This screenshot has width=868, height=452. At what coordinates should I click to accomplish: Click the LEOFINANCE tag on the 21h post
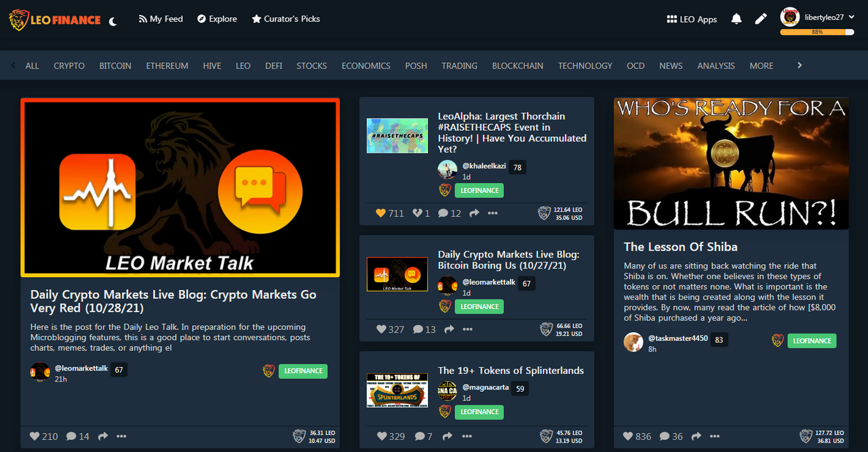point(302,371)
